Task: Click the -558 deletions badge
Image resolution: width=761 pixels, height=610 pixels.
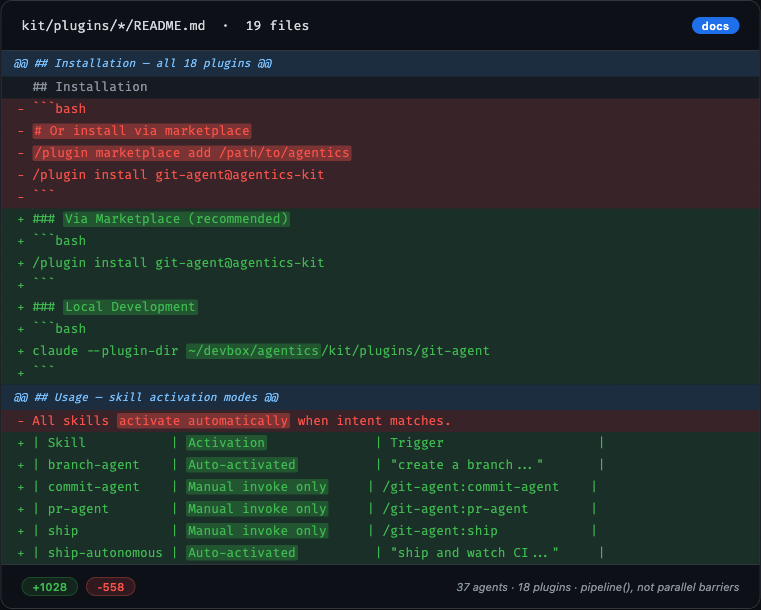Action: 110,587
